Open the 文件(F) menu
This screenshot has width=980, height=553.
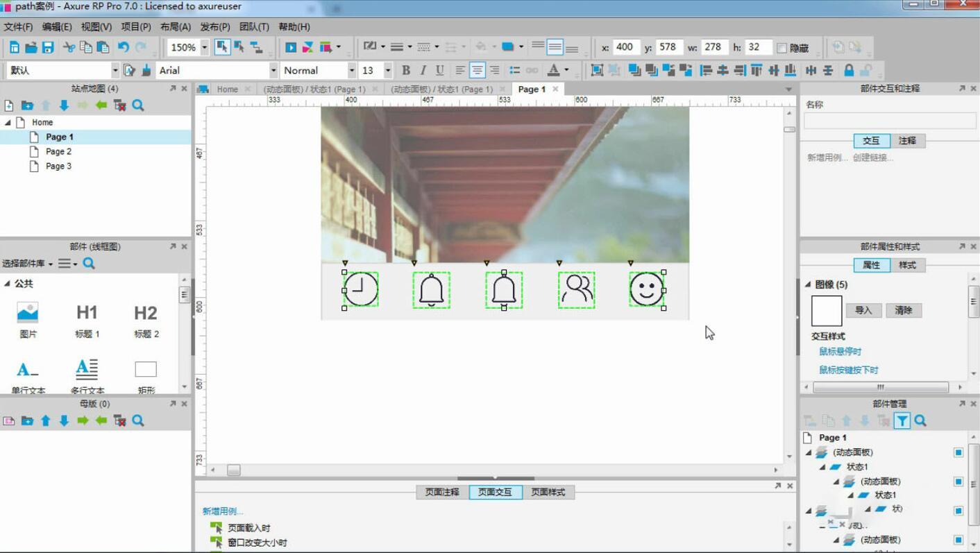click(18, 27)
